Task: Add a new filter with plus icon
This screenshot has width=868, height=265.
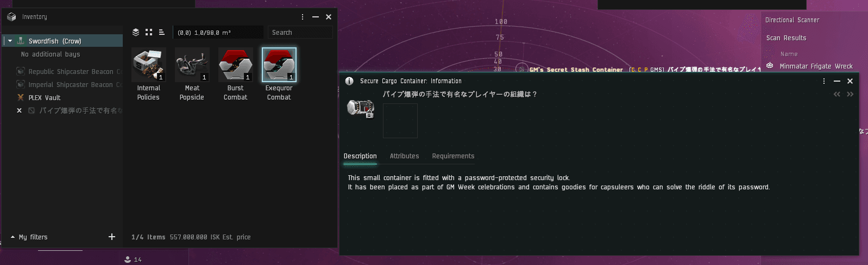Action: pyautogui.click(x=112, y=237)
